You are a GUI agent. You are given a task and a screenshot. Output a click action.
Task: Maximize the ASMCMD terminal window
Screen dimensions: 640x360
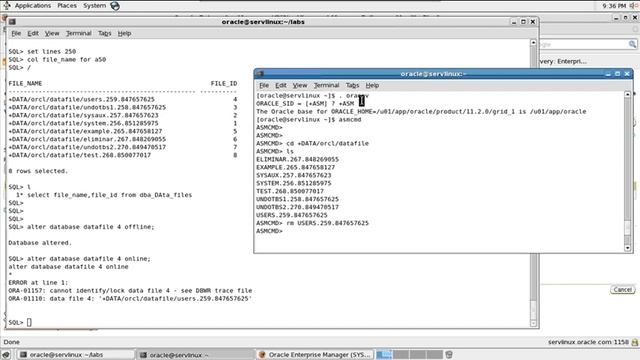(x=618, y=74)
